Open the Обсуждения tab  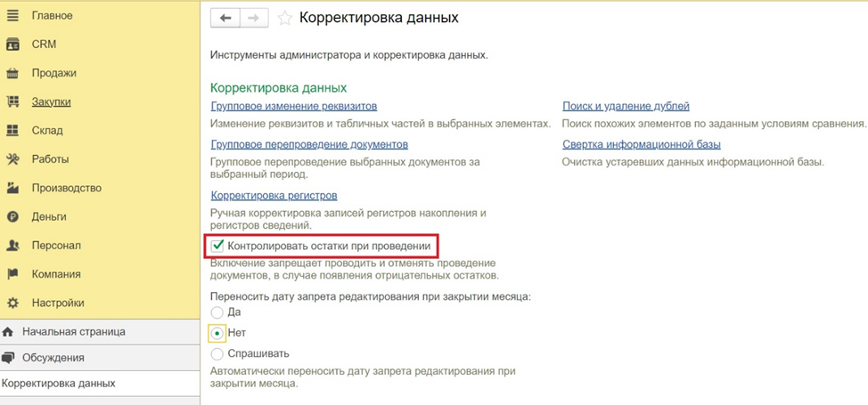click(53, 358)
